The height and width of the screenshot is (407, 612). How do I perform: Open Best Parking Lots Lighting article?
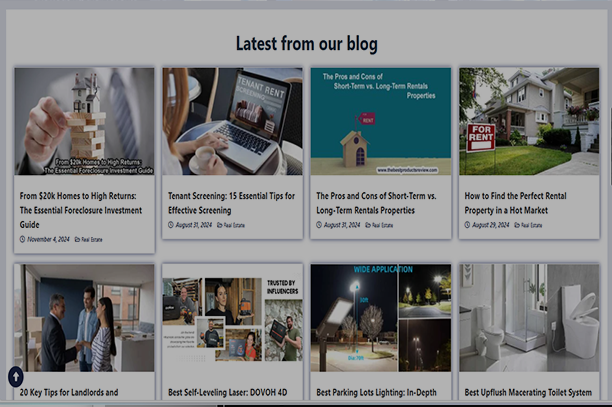[x=376, y=393]
